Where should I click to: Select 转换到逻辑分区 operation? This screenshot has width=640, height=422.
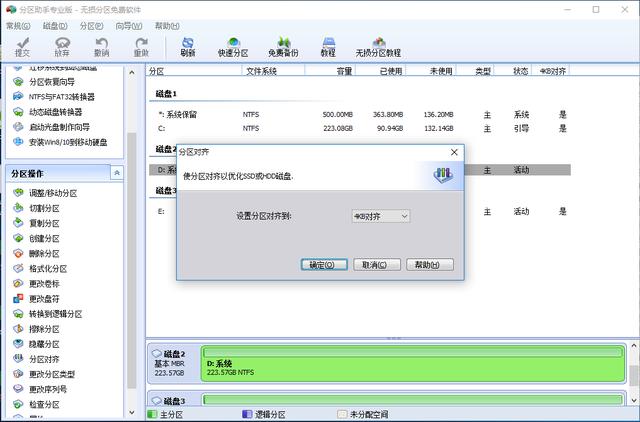tap(48, 314)
